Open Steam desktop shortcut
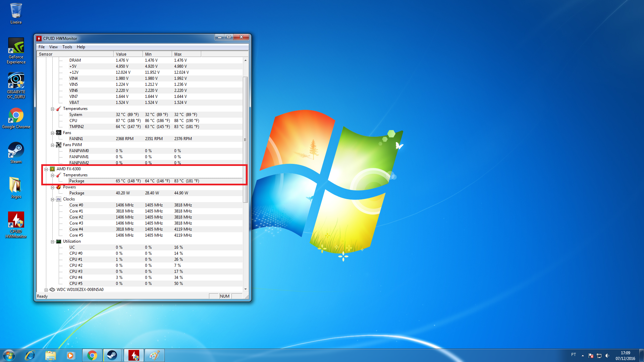Viewport: 644px width, 362px height. click(16, 153)
